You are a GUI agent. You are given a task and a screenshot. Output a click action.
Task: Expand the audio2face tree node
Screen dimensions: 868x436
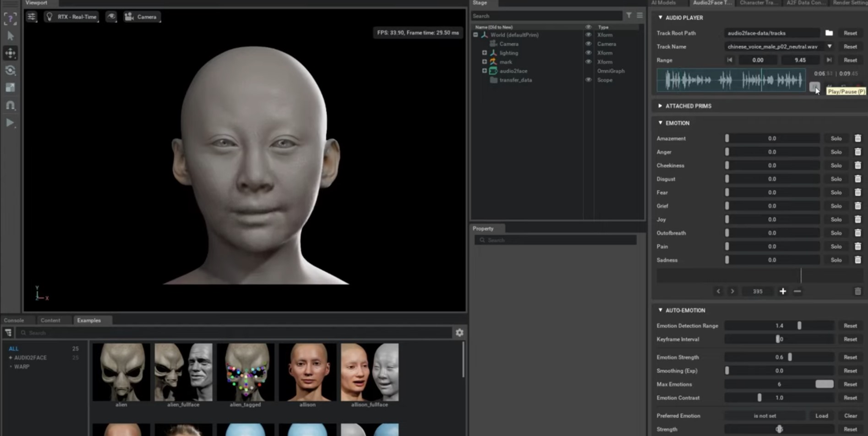pyautogui.click(x=484, y=71)
